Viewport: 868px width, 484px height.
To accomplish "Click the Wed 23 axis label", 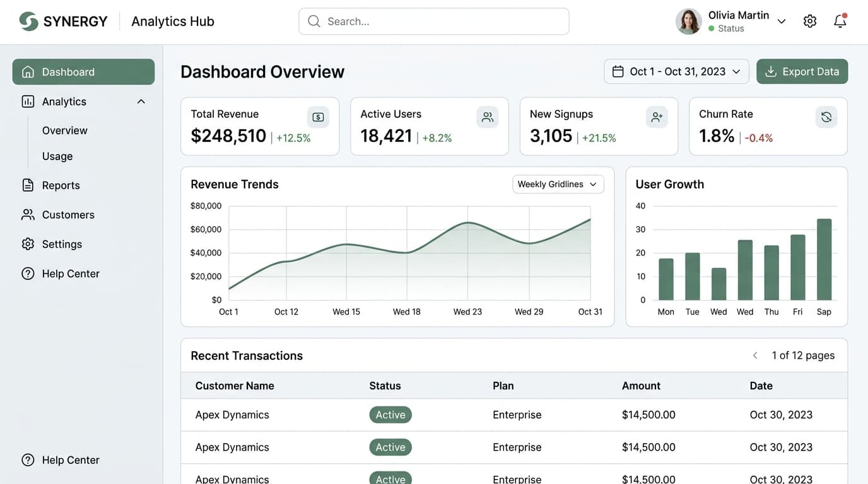I will click(x=467, y=312).
